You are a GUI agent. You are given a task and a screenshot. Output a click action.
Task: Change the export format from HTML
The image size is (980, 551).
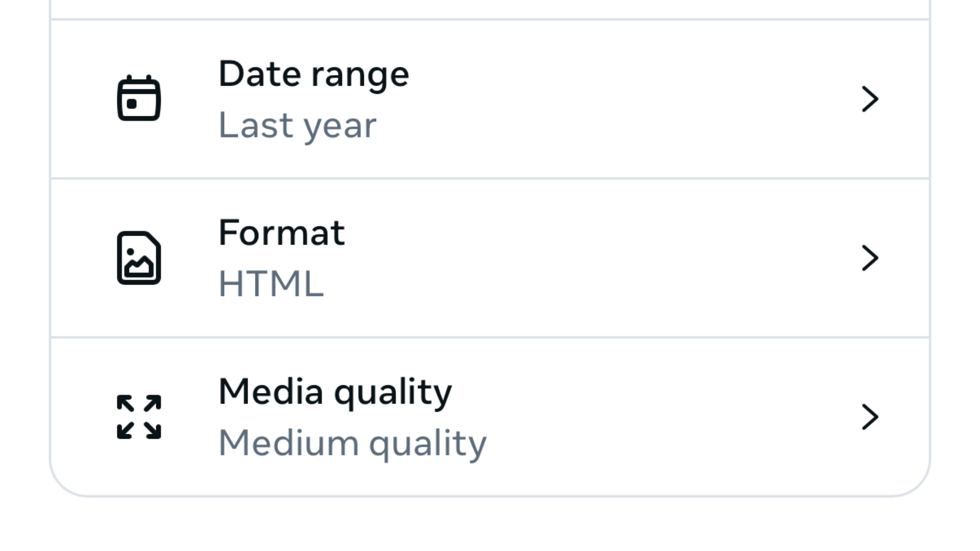coord(490,258)
